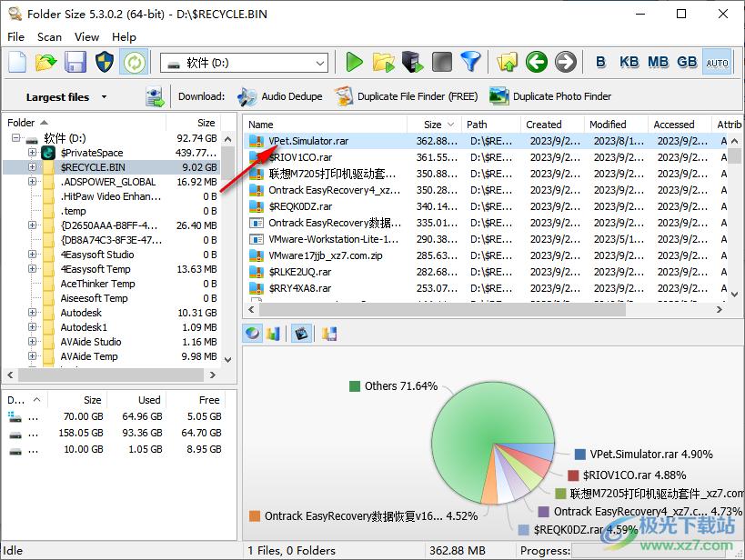The image size is (745, 560).
Task: Click the green Others pie chart slice
Action: (482, 400)
